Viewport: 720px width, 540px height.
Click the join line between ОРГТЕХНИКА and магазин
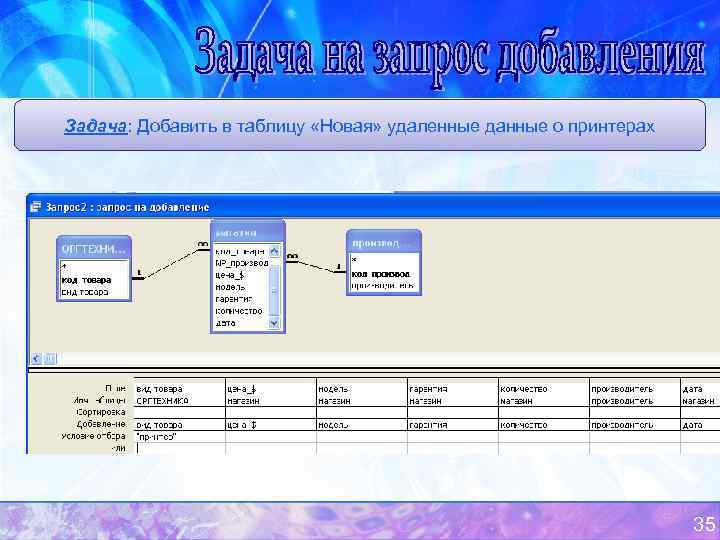click(172, 264)
